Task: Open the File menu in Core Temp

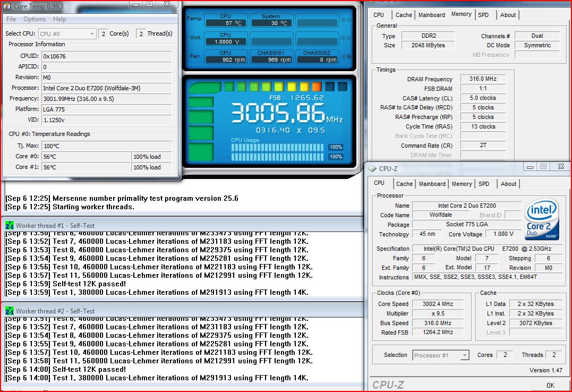Action: click(11, 19)
